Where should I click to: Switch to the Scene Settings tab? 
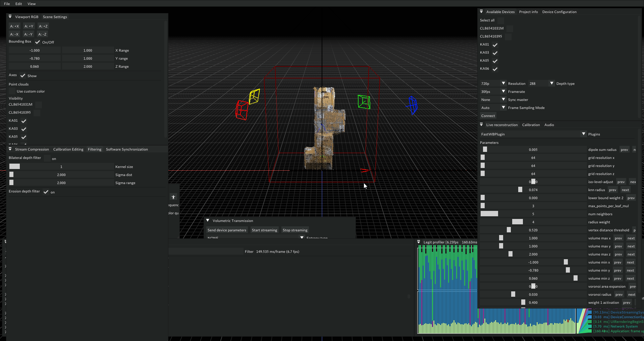55,17
